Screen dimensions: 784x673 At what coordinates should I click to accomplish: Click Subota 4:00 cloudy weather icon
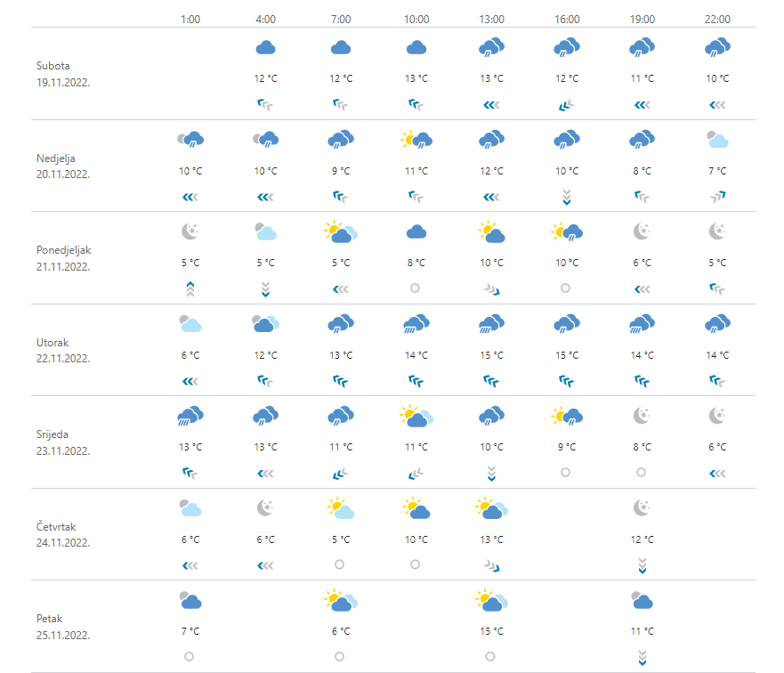pyautogui.click(x=265, y=47)
